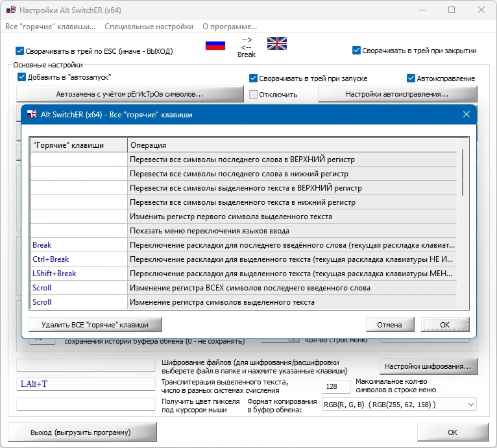This screenshot has width=497, height=448.
Task: Click the LAlt+T hotkey field
Action: tap(86, 384)
